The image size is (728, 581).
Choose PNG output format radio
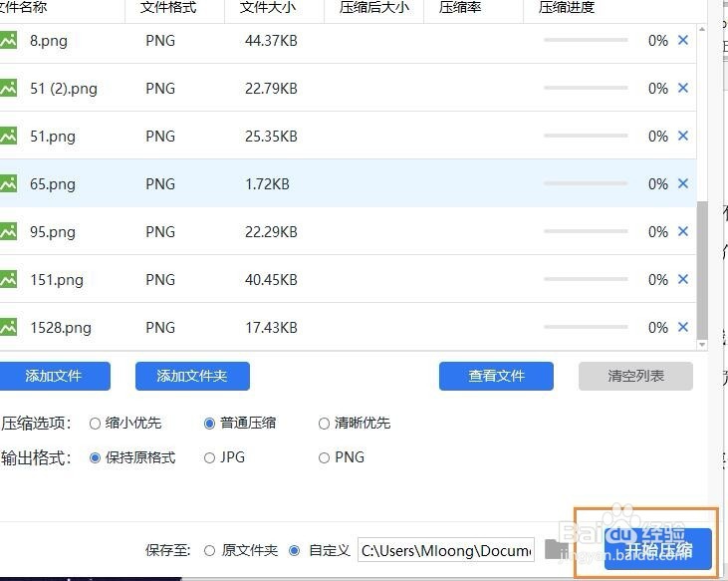[324, 458]
